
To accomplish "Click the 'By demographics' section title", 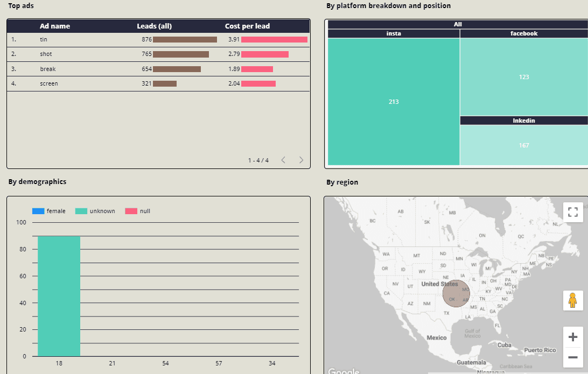I will pos(37,181).
